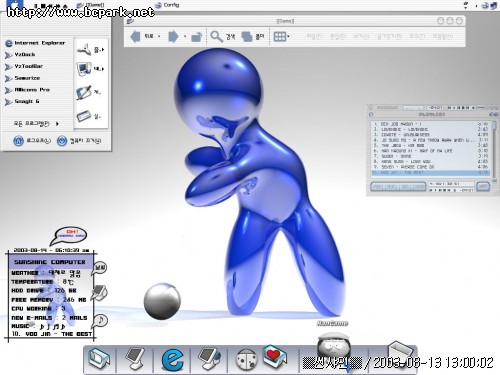Open the back button history dropdown arrow
Screen dimensions: 500x375
tap(159, 36)
